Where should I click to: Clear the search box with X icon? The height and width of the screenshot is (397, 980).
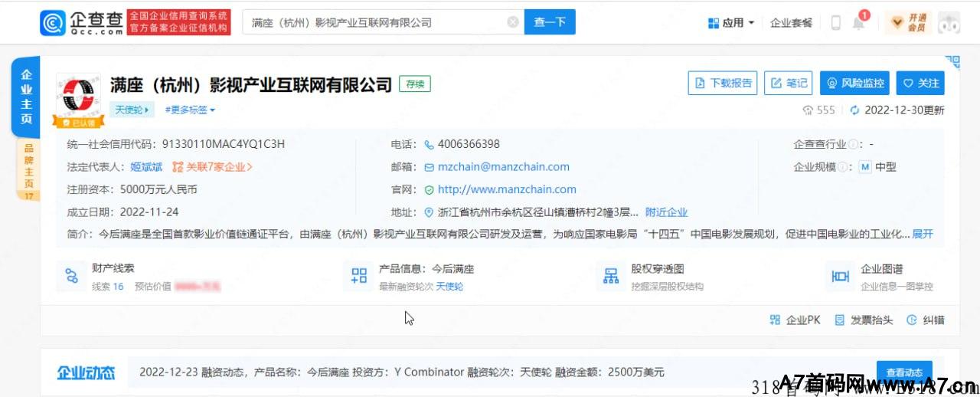[x=513, y=22]
